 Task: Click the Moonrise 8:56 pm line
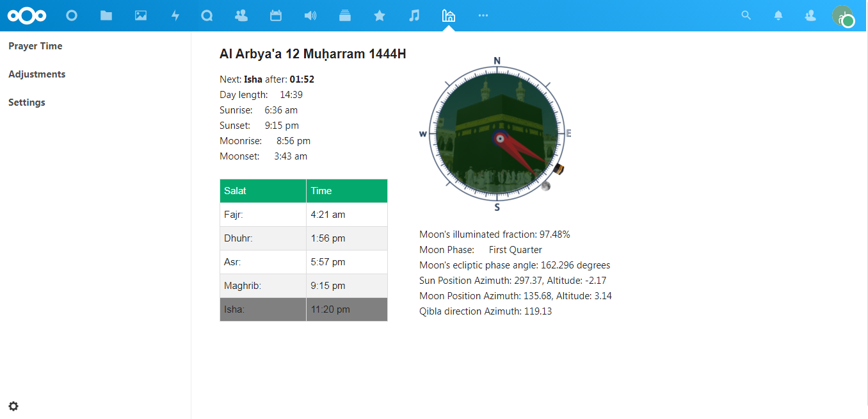coord(265,141)
